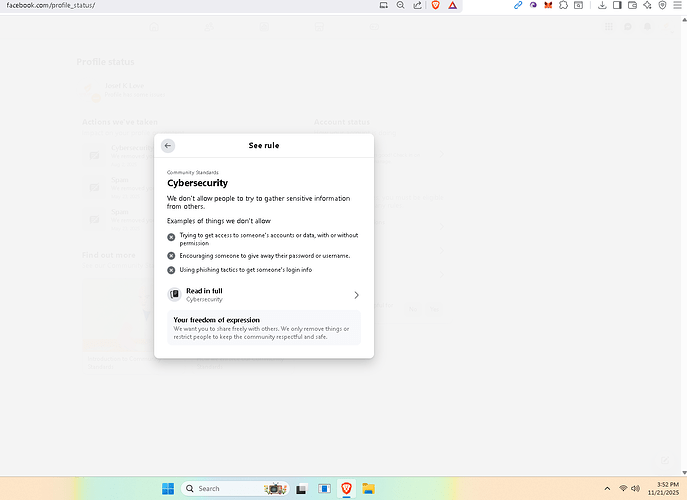Click Your freedom of expression info box
The width and height of the screenshot is (687, 500).
tap(264, 328)
